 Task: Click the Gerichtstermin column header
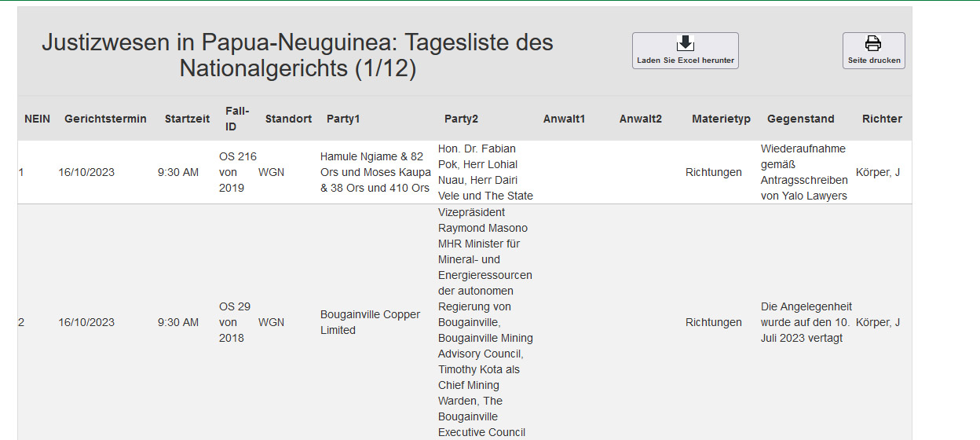click(105, 119)
